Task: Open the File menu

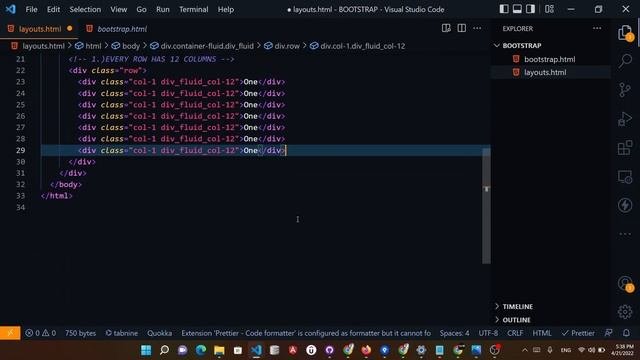Action: 31,9
